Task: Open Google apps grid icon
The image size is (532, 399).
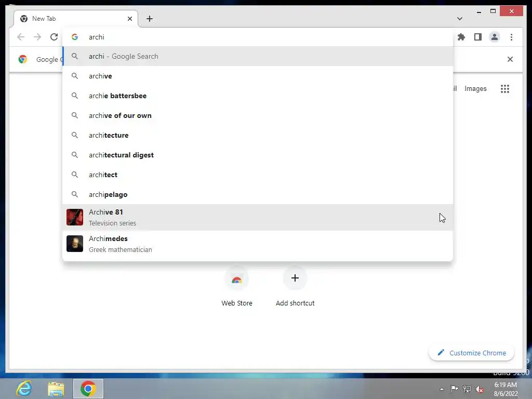Action: [505, 89]
